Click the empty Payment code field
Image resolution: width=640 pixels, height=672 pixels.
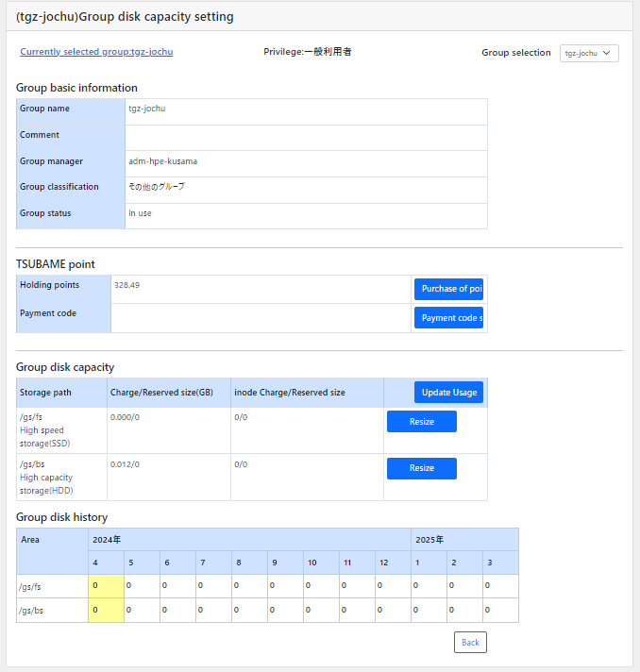(261, 318)
